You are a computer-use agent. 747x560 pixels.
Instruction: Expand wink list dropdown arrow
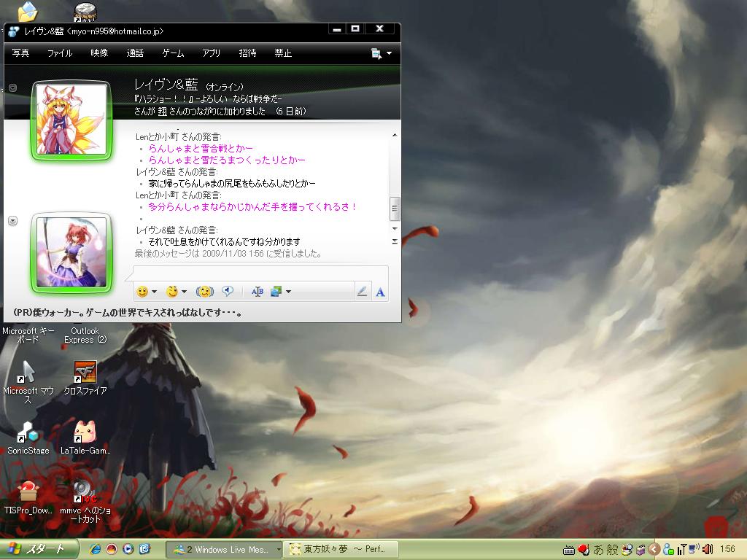click(x=184, y=292)
